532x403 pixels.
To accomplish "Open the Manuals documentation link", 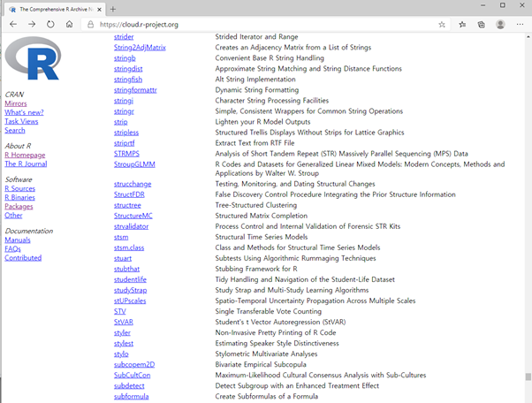I will point(18,240).
